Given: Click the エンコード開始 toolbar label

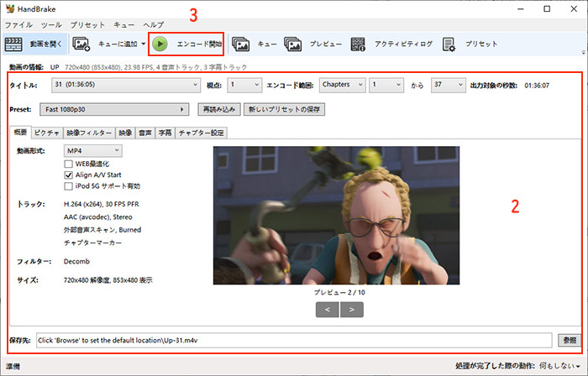Looking at the screenshot, I should (x=200, y=44).
